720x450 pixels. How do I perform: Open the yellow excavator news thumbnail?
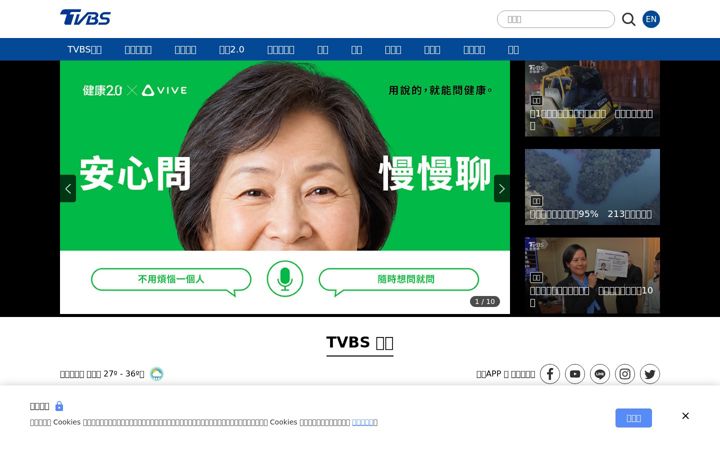[592, 98]
